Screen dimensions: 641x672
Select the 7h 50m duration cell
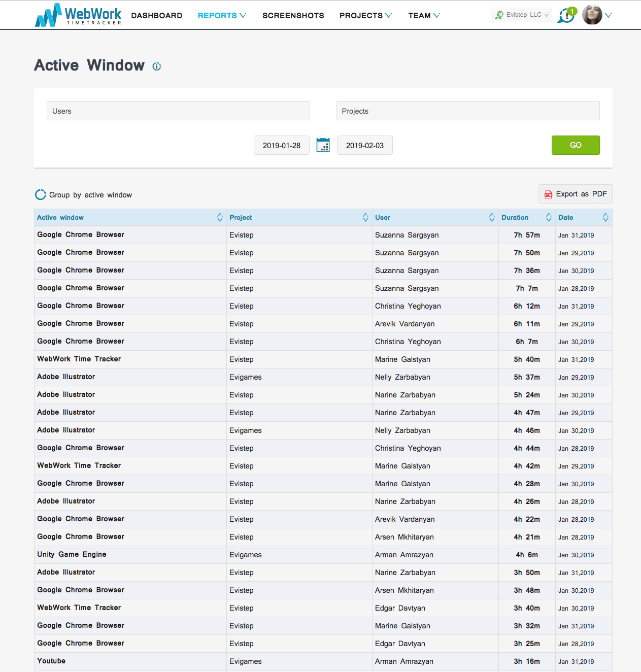[527, 253]
